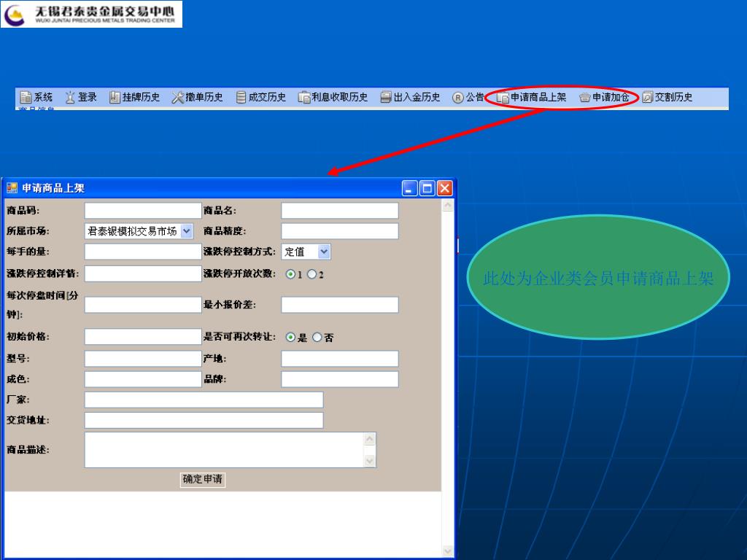This screenshot has width=747, height=560.
Task: Click the 此处为企业类会员申请商品上架 callout text
Action: click(x=598, y=278)
